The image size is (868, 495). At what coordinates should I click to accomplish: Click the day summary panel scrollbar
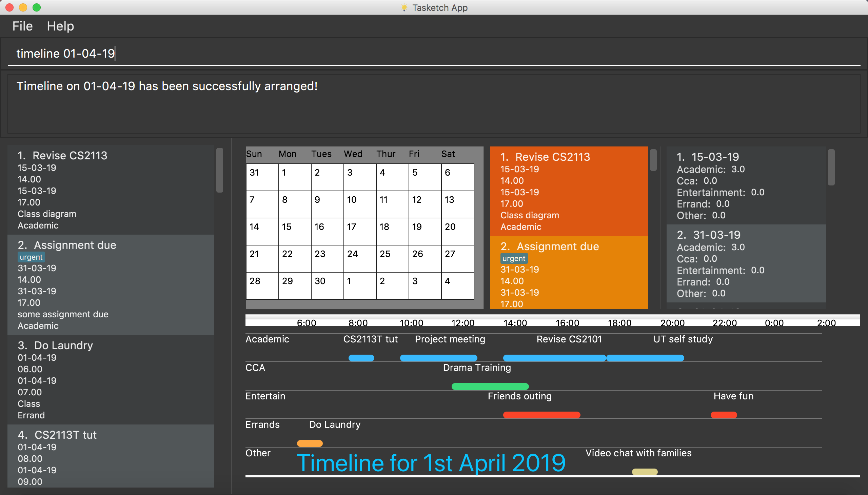[x=831, y=167]
